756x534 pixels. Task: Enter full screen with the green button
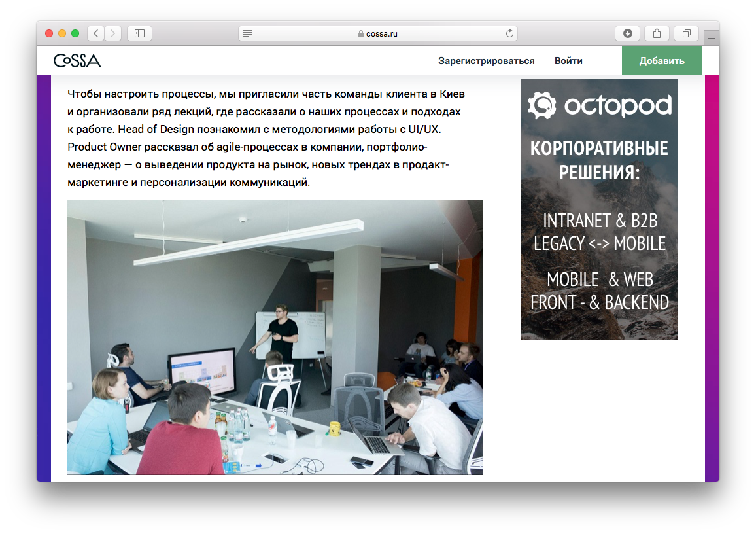pyautogui.click(x=75, y=33)
